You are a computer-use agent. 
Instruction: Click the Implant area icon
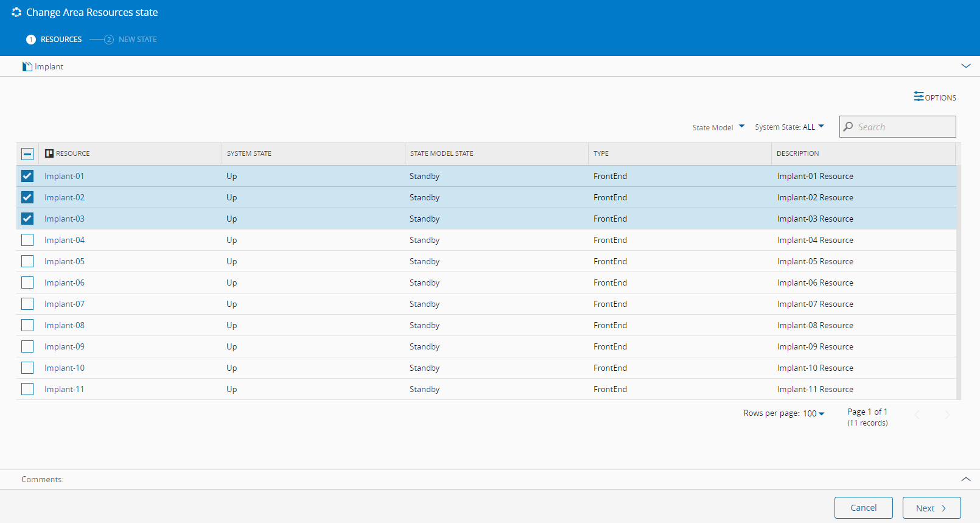coord(27,66)
